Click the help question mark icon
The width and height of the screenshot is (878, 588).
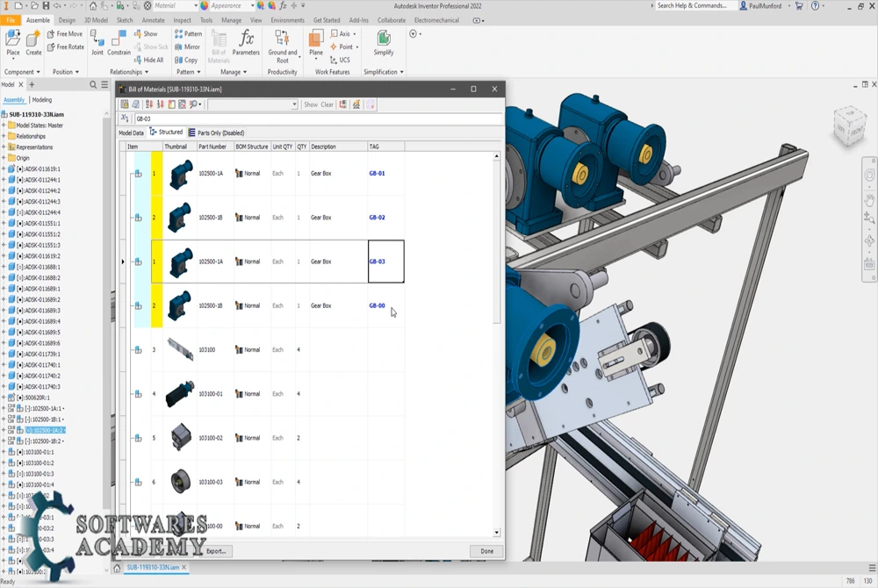coord(816,5)
